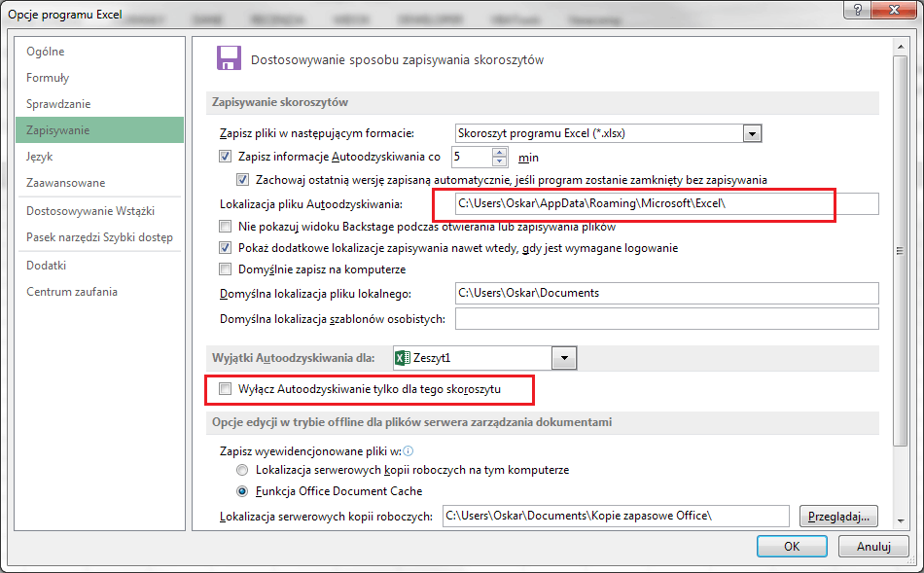The height and width of the screenshot is (573, 924).
Task: Open Centrum zaufania category
Action: click(99, 291)
